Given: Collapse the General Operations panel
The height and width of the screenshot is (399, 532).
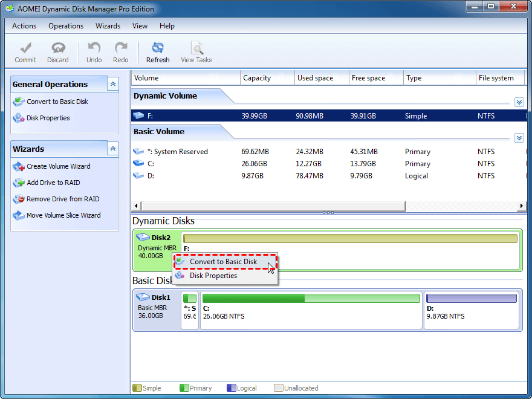Looking at the screenshot, I should point(113,84).
